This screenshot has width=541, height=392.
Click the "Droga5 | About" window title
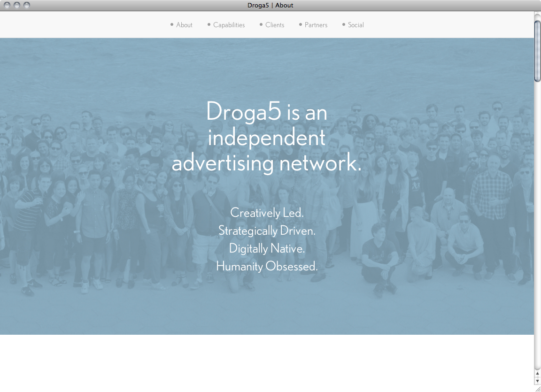click(x=270, y=5)
